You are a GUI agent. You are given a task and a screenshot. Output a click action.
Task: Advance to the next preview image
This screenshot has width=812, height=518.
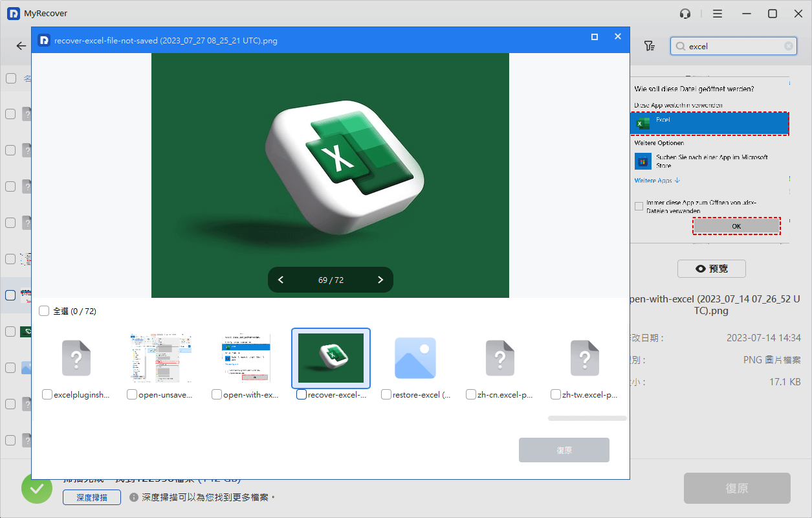(x=380, y=280)
